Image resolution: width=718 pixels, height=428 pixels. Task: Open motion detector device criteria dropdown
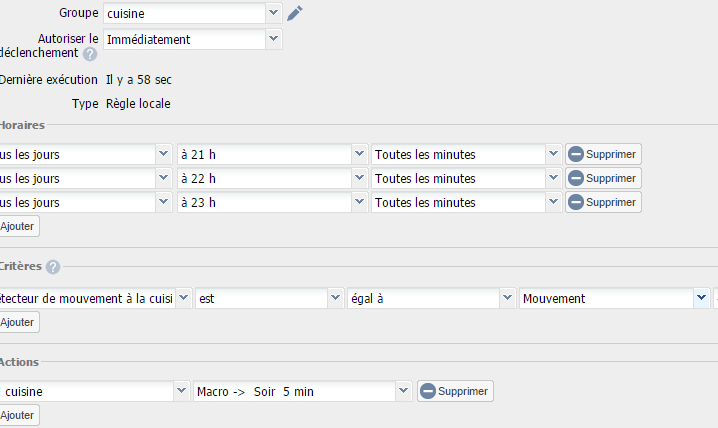pos(184,298)
